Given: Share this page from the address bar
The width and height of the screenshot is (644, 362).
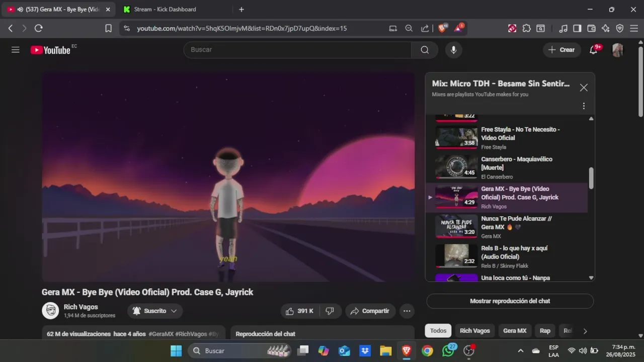Looking at the screenshot, I should tap(425, 29).
